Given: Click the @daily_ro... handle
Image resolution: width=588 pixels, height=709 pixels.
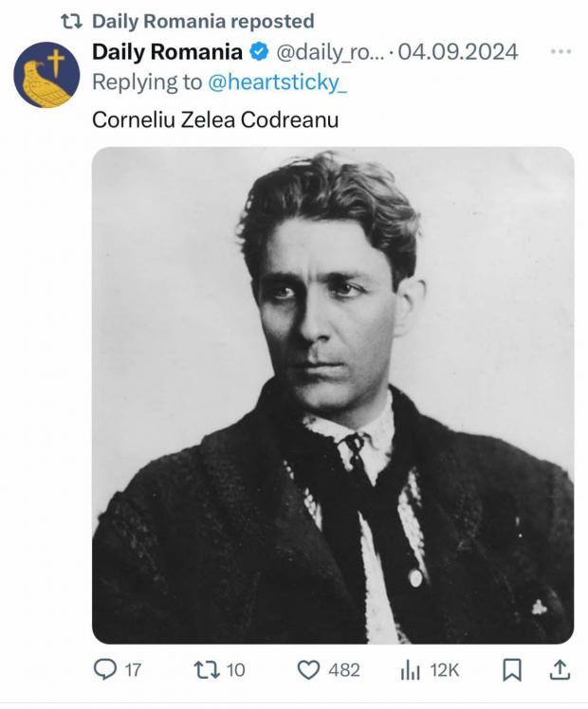Looking at the screenshot, I should pos(330,52).
